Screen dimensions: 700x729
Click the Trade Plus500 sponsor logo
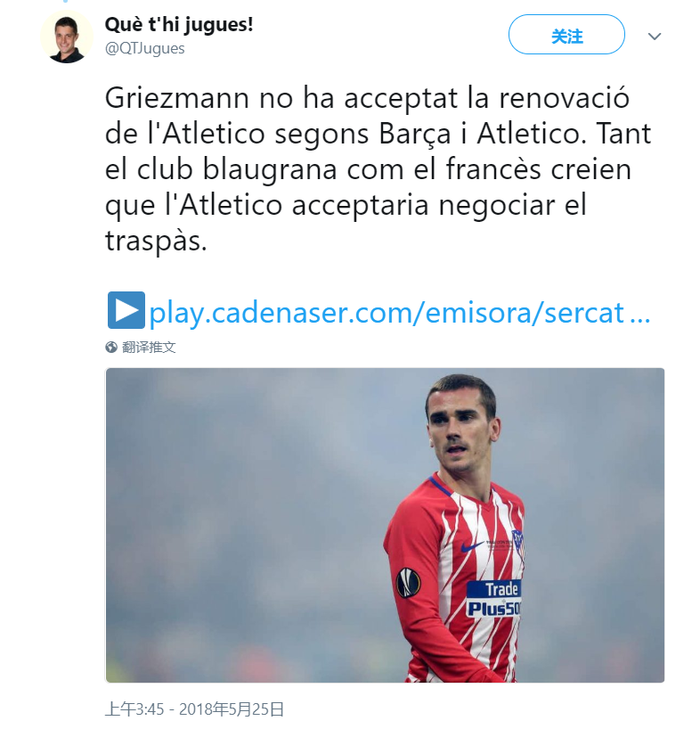click(493, 599)
